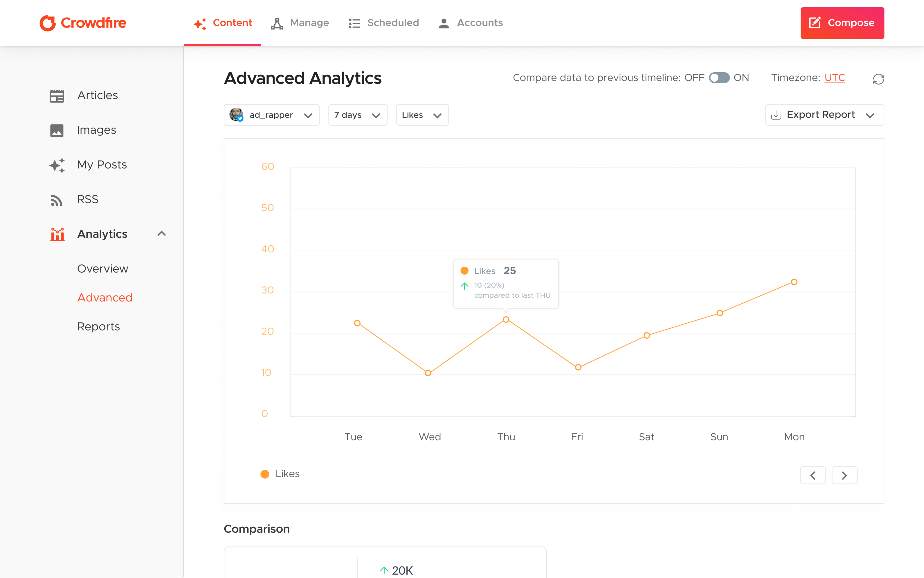The height and width of the screenshot is (578, 924).
Task: Go to the Scheduled tab
Action: (x=384, y=23)
